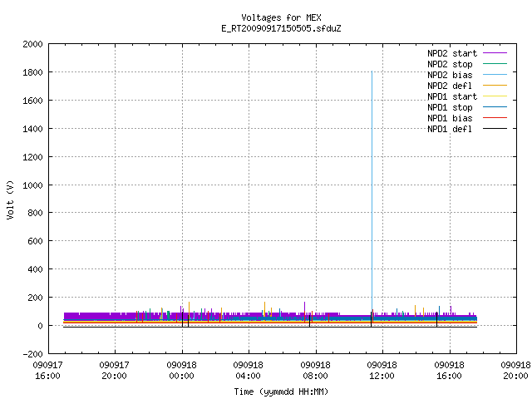Click the 08:00 x-axis time label
The width and height of the screenshot is (532, 399).
pyautogui.click(x=315, y=376)
